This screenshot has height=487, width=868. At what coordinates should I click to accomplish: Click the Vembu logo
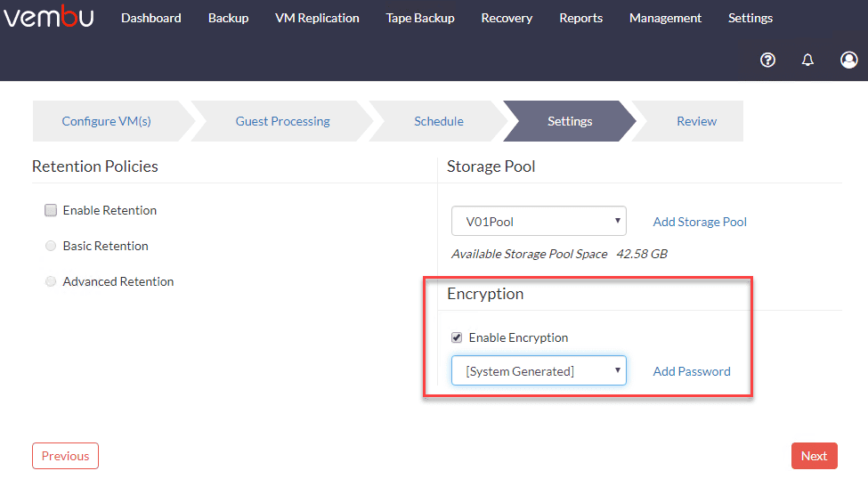click(x=49, y=18)
